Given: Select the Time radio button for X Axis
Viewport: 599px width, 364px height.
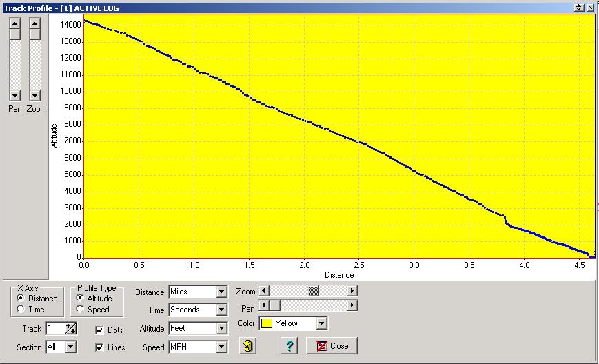Looking at the screenshot, I should coord(21,310).
